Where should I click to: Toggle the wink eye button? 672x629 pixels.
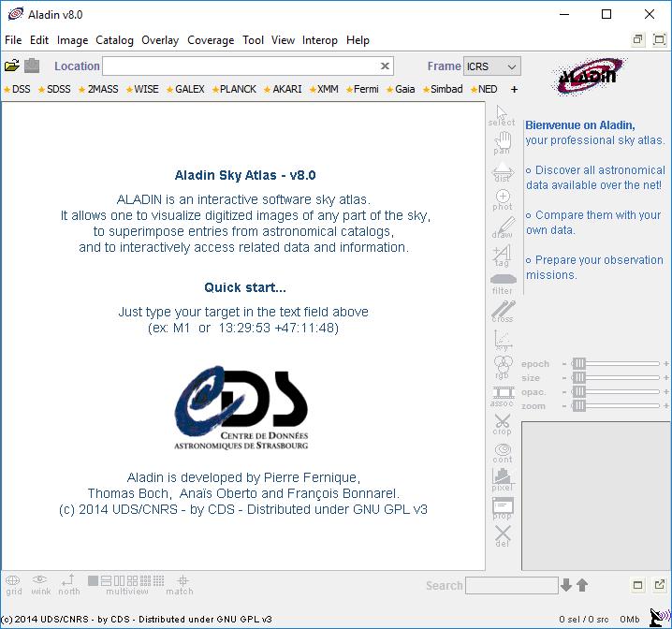[41, 585]
